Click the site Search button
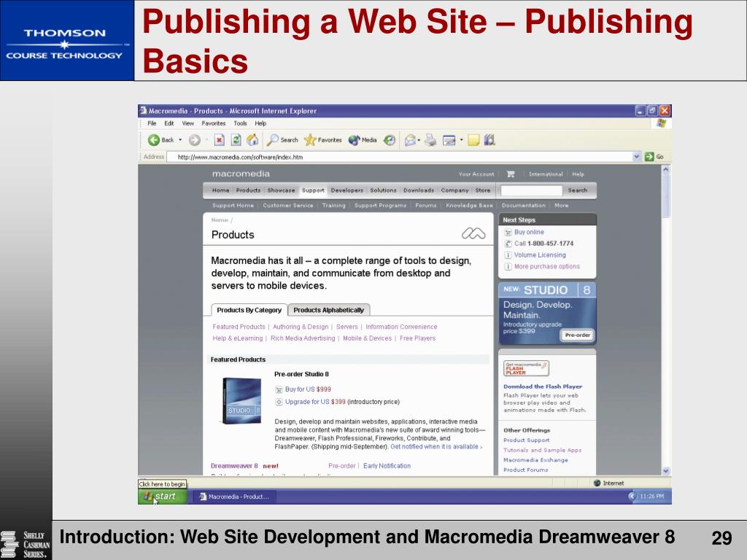Screen dimensions: 747x560 click(578, 190)
